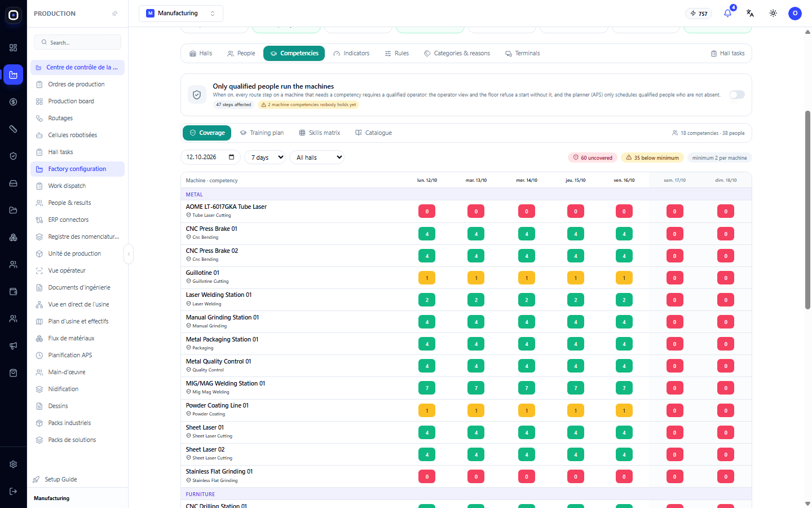The height and width of the screenshot is (508, 812).
Task: Open the Terminals tab
Action: click(x=523, y=54)
